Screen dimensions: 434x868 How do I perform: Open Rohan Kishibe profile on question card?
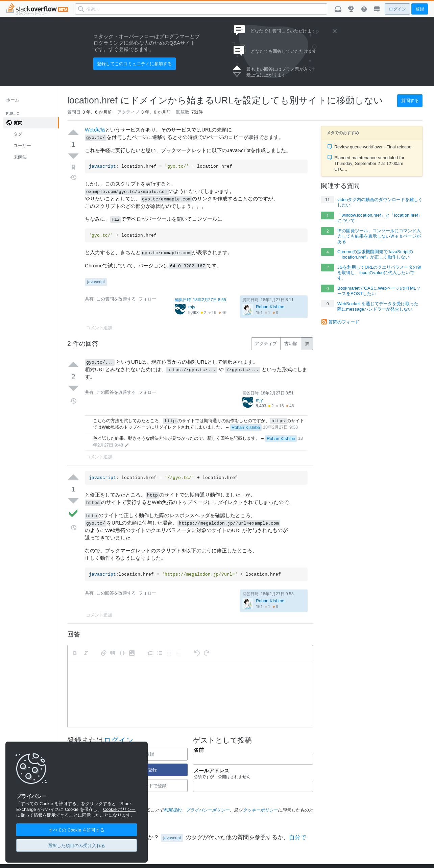pos(270,307)
